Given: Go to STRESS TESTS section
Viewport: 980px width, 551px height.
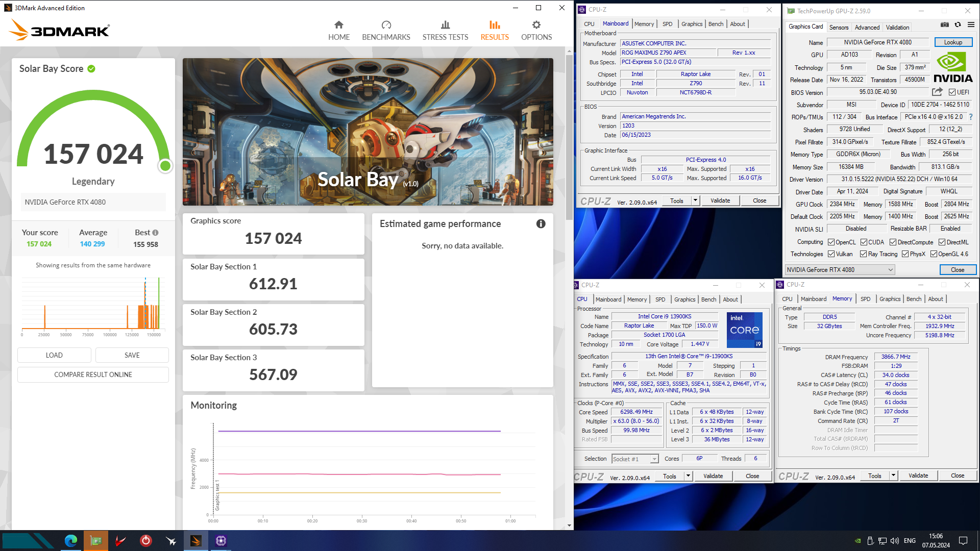Looking at the screenshot, I should coord(445,31).
